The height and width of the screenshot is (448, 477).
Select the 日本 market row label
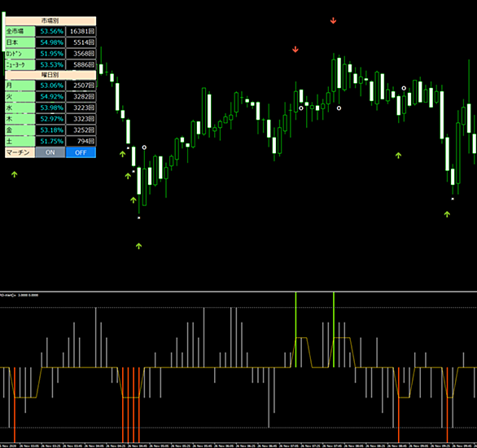[x=20, y=42]
